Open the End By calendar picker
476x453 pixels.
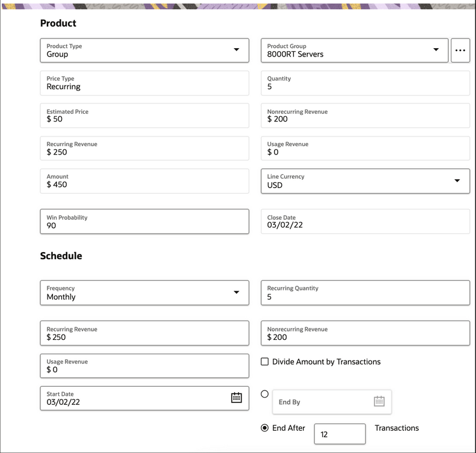(x=379, y=401)
